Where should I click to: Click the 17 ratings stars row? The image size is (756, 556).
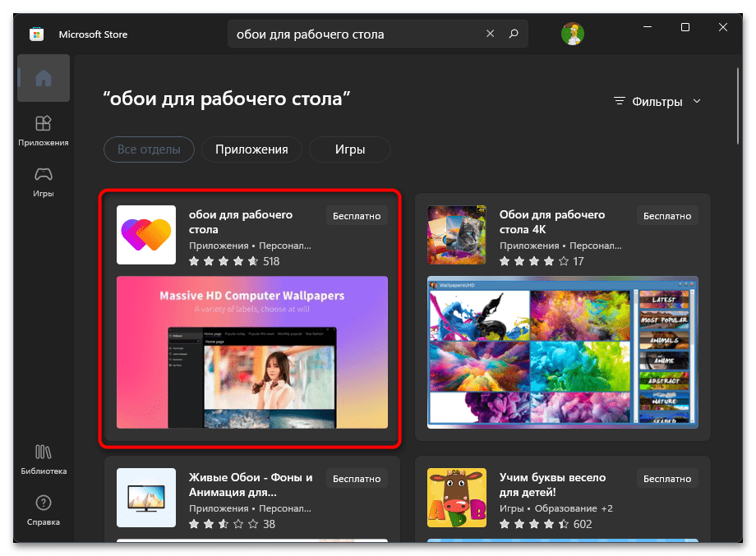[542, 261]
